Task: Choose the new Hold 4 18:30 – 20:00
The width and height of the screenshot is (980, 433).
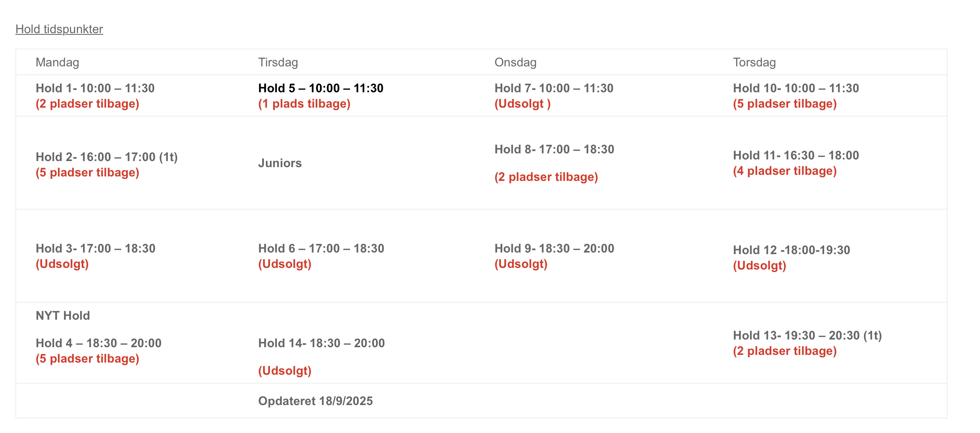Action: pyautogui.click(x=98, y=343)
